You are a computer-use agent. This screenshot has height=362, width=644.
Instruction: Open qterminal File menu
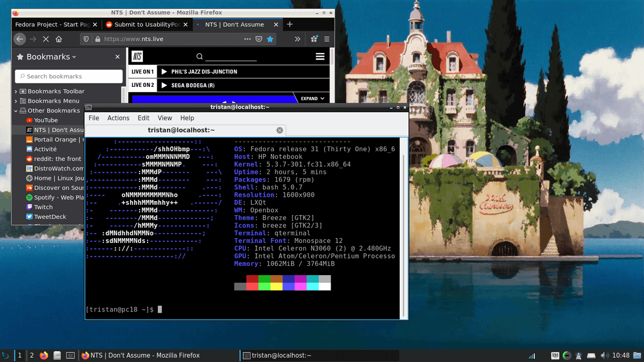click(94, 118)
